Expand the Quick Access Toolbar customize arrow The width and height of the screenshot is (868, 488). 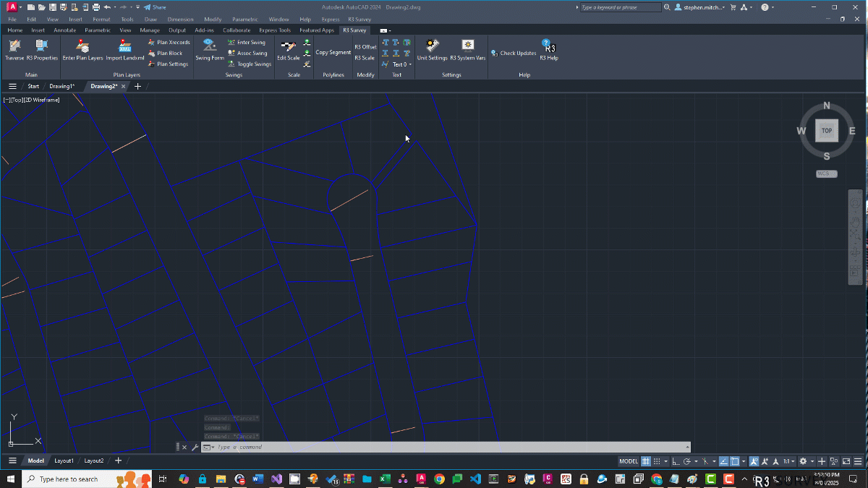click(x=137, y=7)
